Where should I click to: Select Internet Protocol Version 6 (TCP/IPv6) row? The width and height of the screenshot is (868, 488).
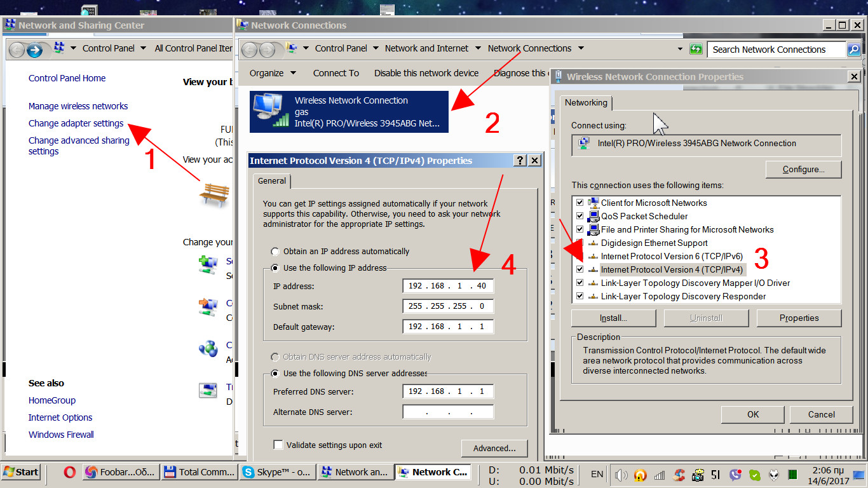click(672, 256)
